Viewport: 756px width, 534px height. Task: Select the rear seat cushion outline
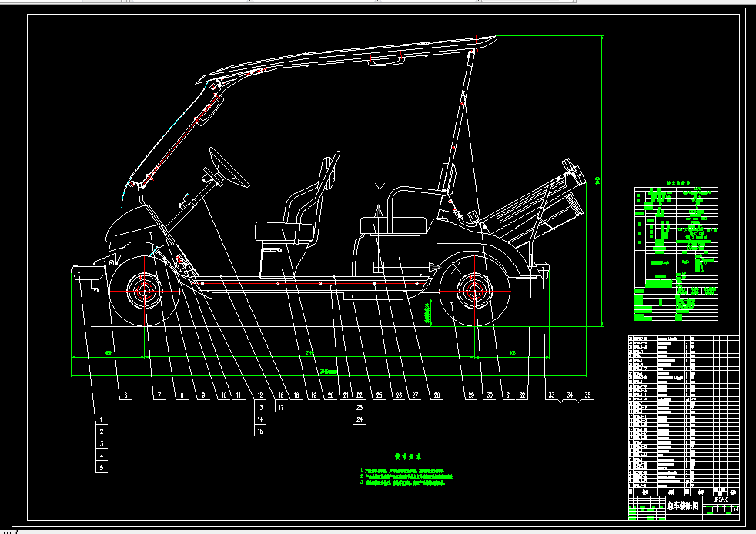coord(393,225)
